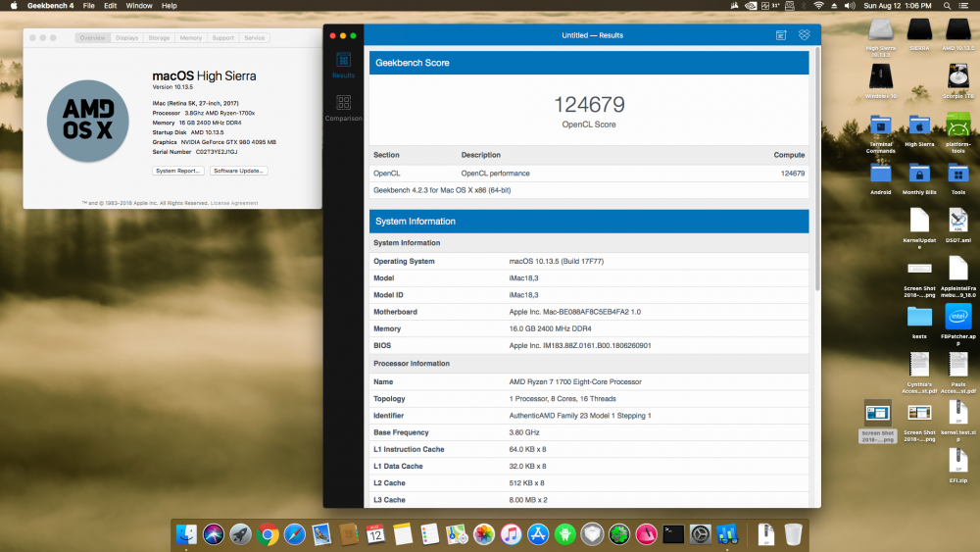Open Maps from the dock

(457, 534)
